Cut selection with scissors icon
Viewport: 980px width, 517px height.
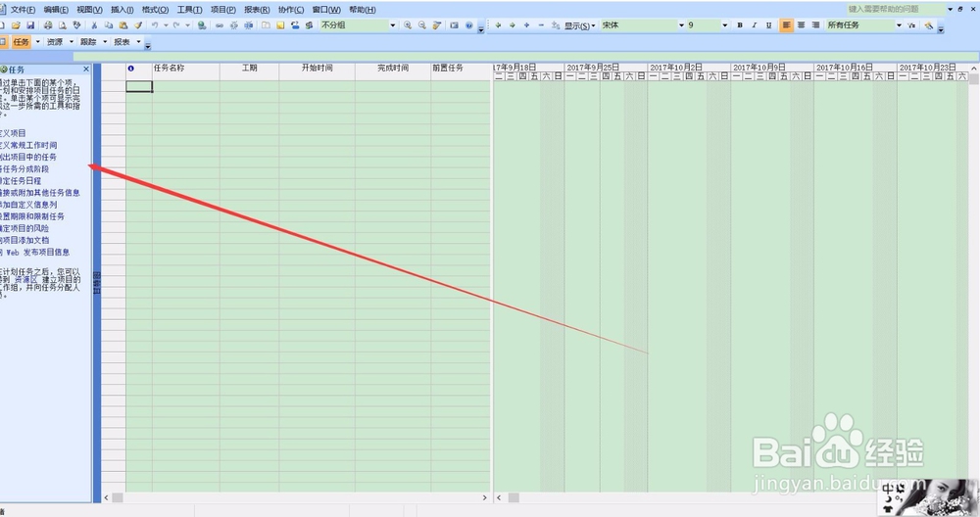pos(94,25)
